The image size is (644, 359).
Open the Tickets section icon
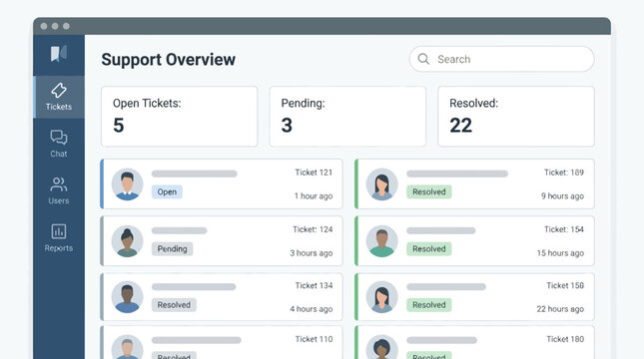(x=59, y=91)
